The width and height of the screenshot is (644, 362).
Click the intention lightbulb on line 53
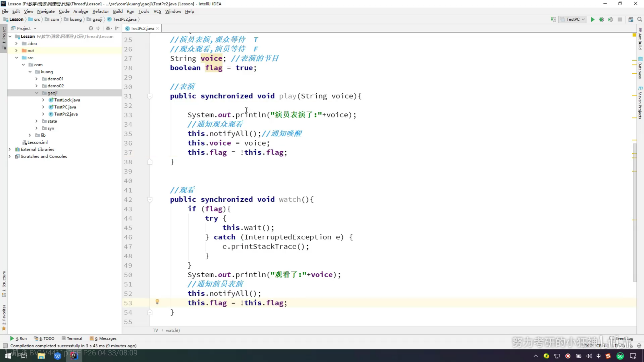(157, 302)
